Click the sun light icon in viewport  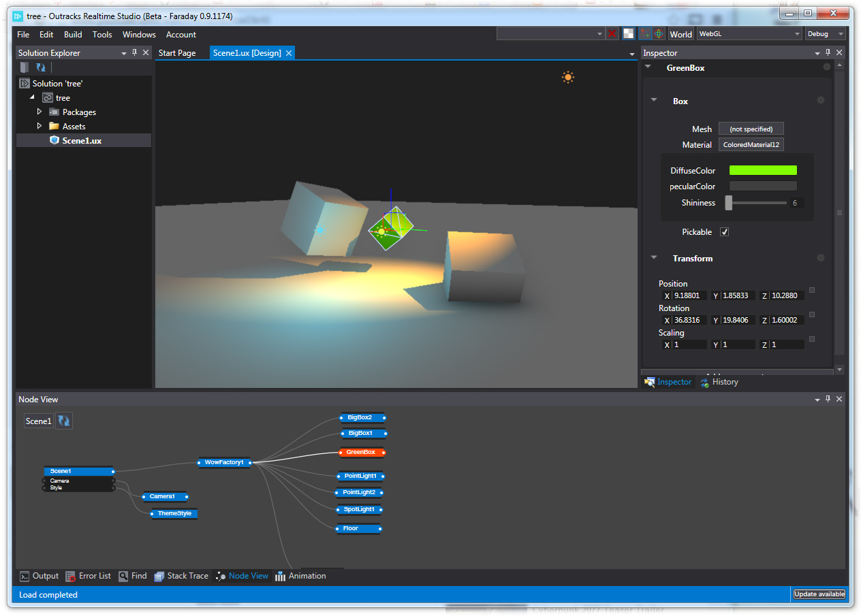(x=568, y=78)
